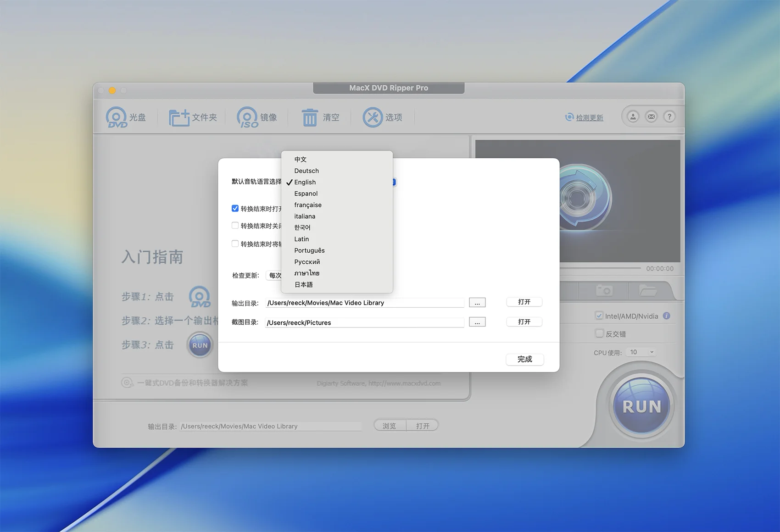Click the ISO image icon

pos(247,117)
